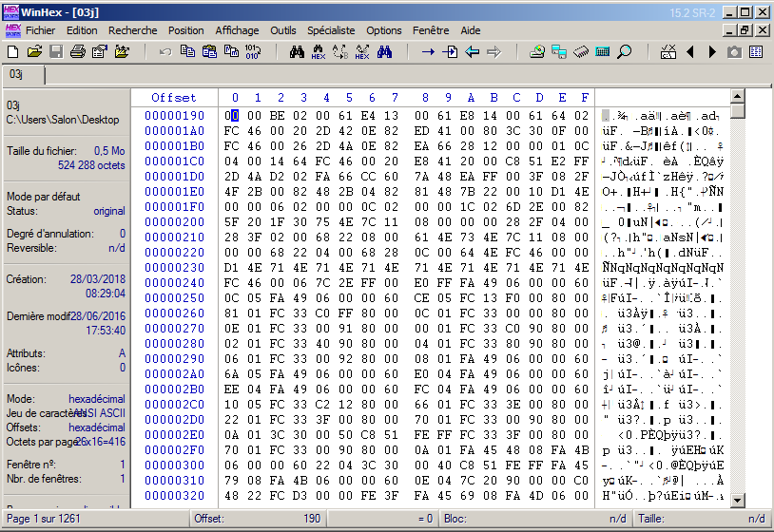Click offset row 000002A0
Image resolution: width=774 pixels, height=532 pixels.
(174, 374)
